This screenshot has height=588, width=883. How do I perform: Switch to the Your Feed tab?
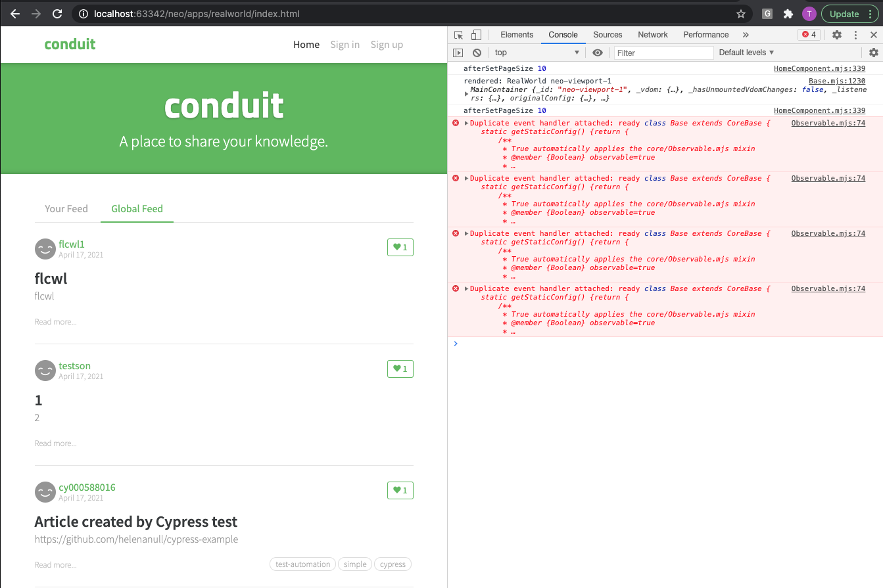click(x=66, y=208)
